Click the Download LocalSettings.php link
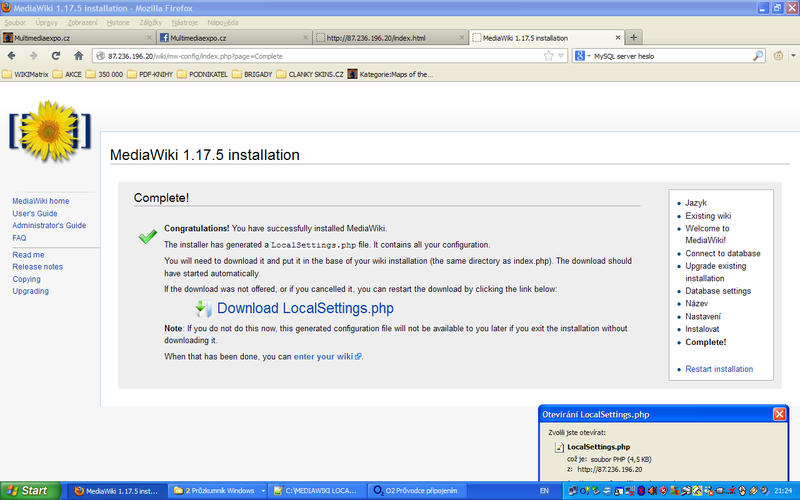Image resolution: width=800 pixels, height=500 pixels. point(305,308)
